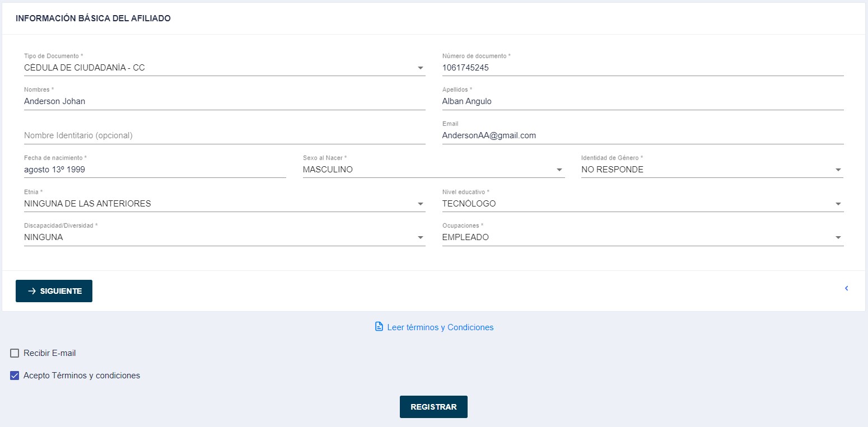Click the Número de documento field
868x427 pixels.
point(643,68)
